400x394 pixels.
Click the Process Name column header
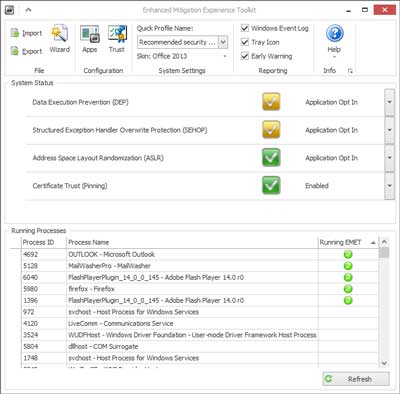[x=192, y=242]
